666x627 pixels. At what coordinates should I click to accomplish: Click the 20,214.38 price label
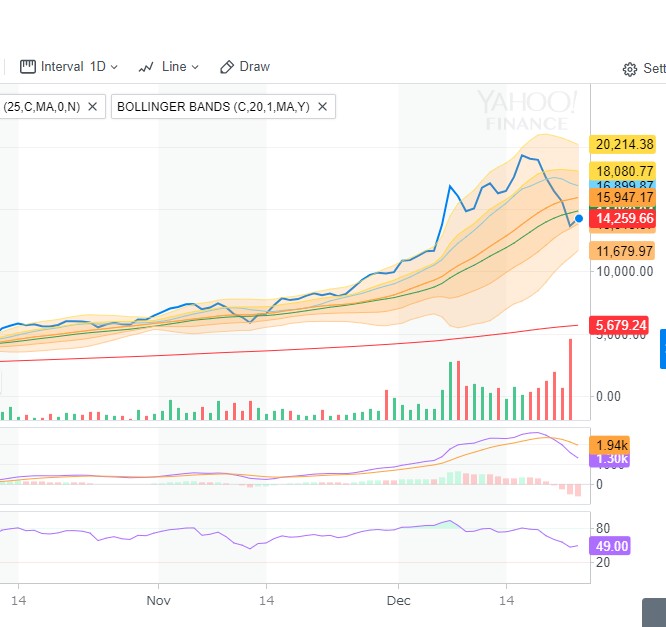click(622, 144)
